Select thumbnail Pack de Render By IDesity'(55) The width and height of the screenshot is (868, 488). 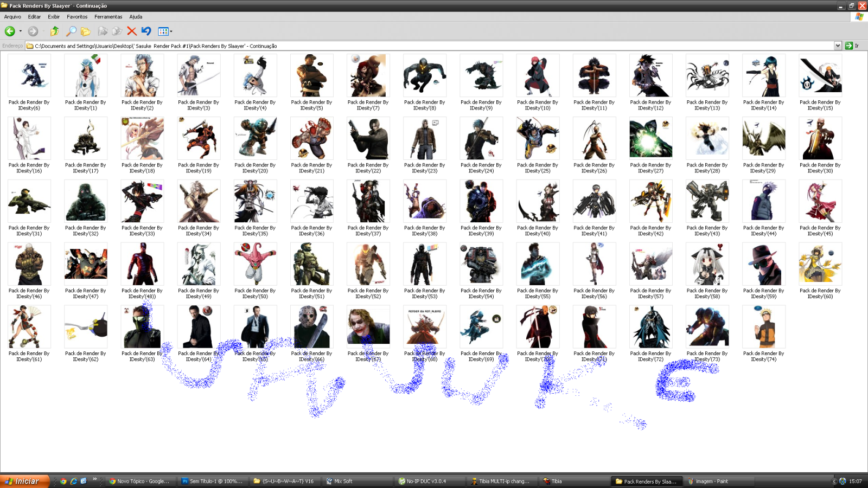(538, 264)
